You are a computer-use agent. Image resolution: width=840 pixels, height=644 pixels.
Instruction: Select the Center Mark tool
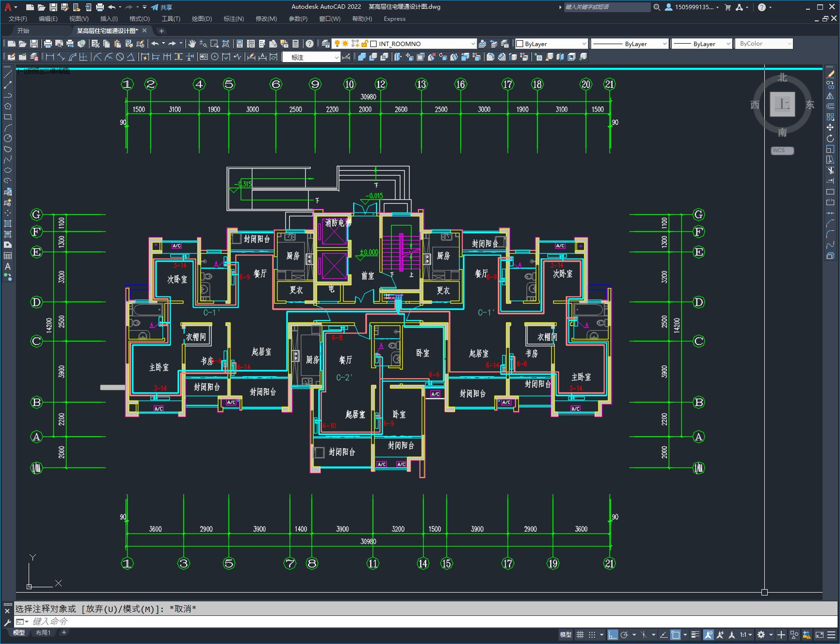coord(215,57)
